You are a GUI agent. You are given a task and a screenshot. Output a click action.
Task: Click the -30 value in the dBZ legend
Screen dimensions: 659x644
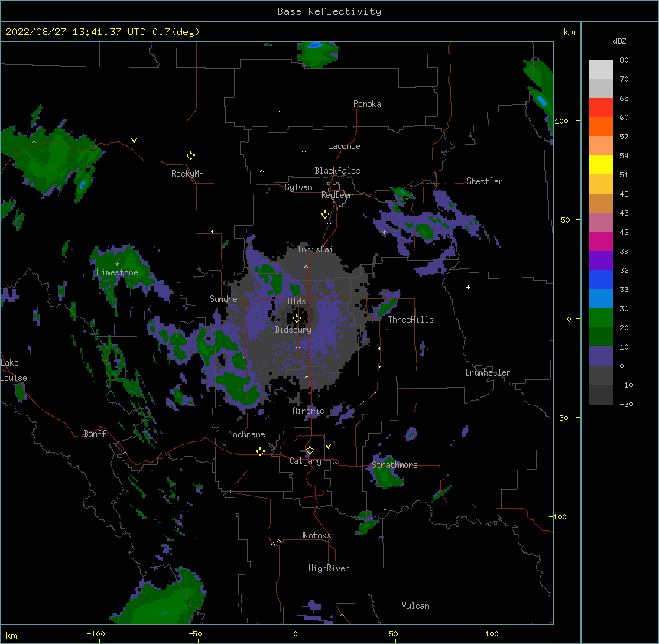point(626,404)
